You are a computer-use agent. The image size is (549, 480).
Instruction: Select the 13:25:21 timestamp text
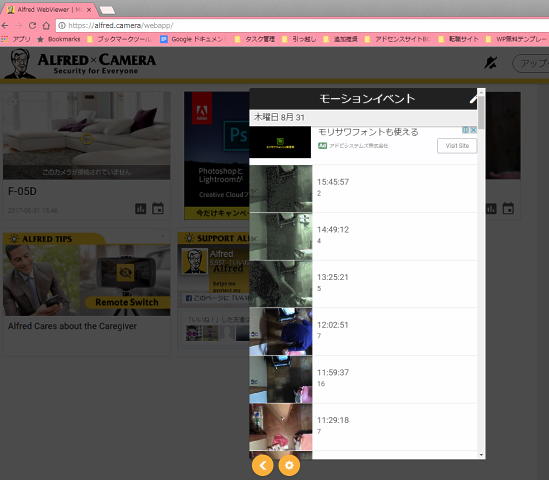[333, 277]
